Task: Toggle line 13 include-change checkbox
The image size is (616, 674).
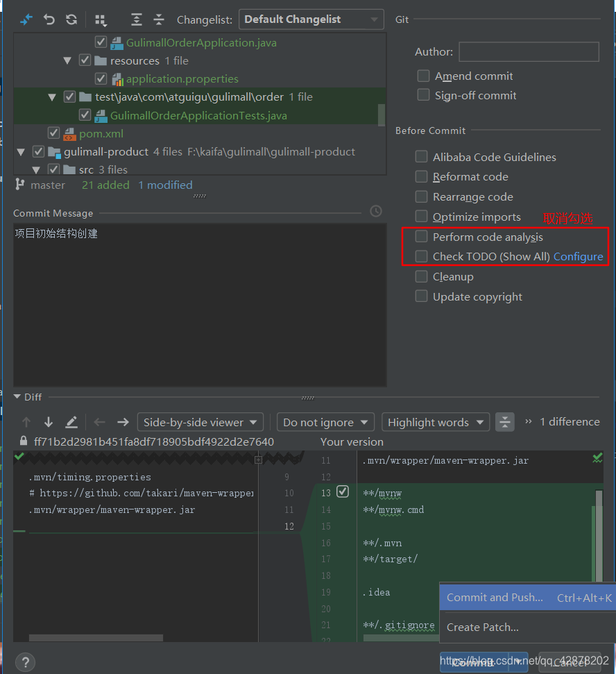Action: [x=343, y=491]
